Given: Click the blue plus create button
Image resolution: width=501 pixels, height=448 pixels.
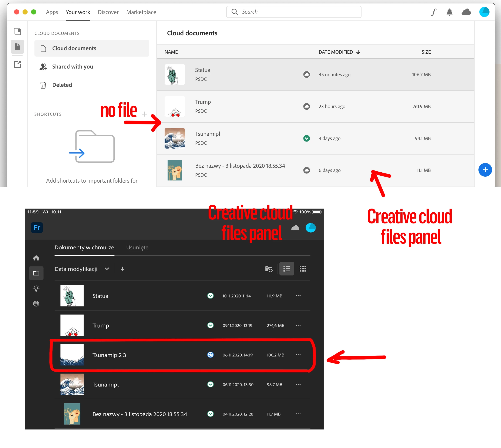Looking at the screenshot, I should click(x=485, y=170).
